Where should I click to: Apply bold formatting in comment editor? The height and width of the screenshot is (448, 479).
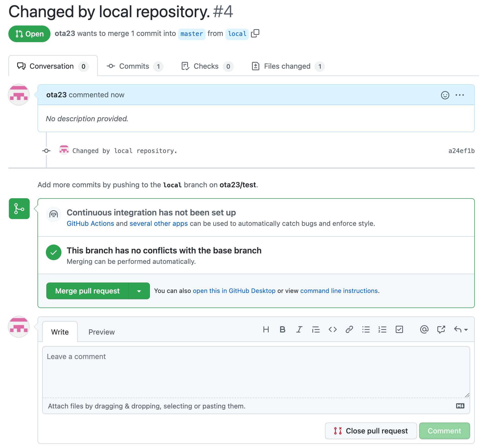pos(282,330)
